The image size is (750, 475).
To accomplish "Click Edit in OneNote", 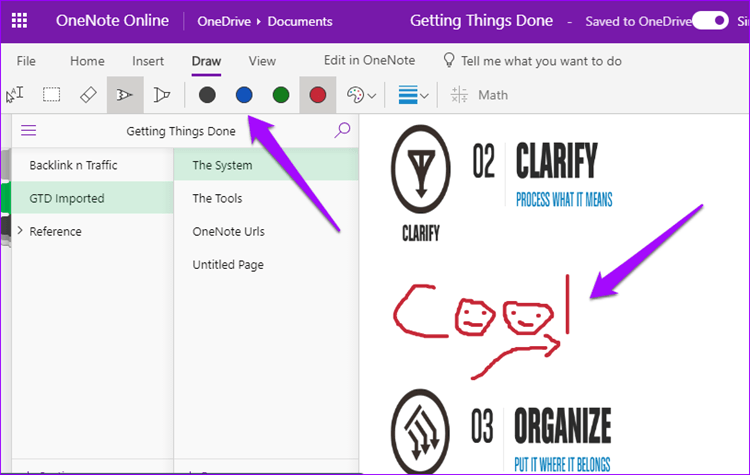I will 369,60.
